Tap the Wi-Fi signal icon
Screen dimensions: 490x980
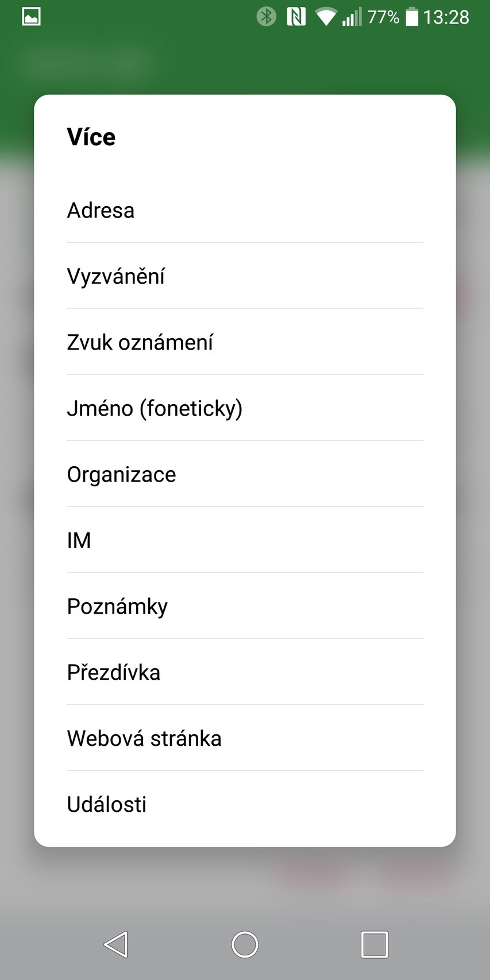coord(326,17)
